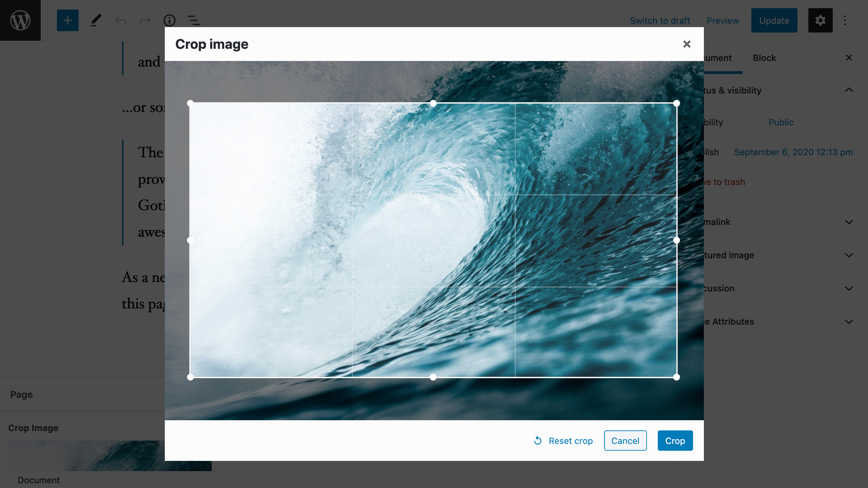Click the add block plus icon

click(67, 20)
